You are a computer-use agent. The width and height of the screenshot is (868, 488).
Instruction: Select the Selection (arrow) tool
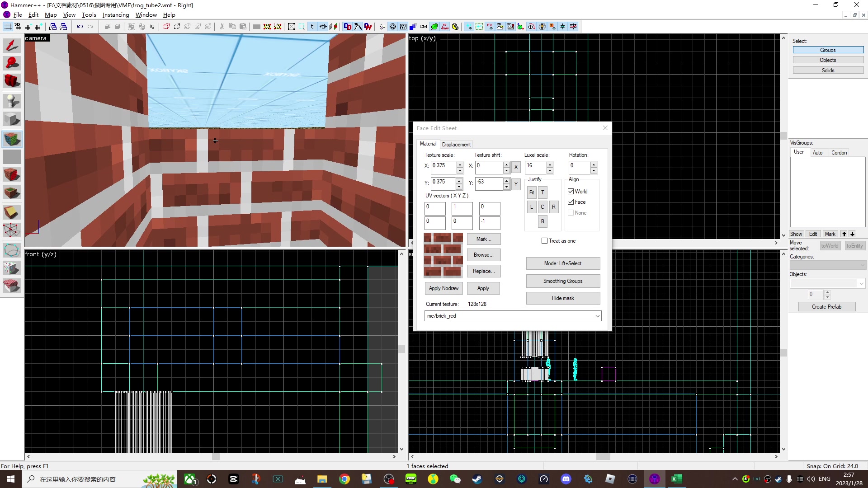pyautogui.click(x=12, y=45)
